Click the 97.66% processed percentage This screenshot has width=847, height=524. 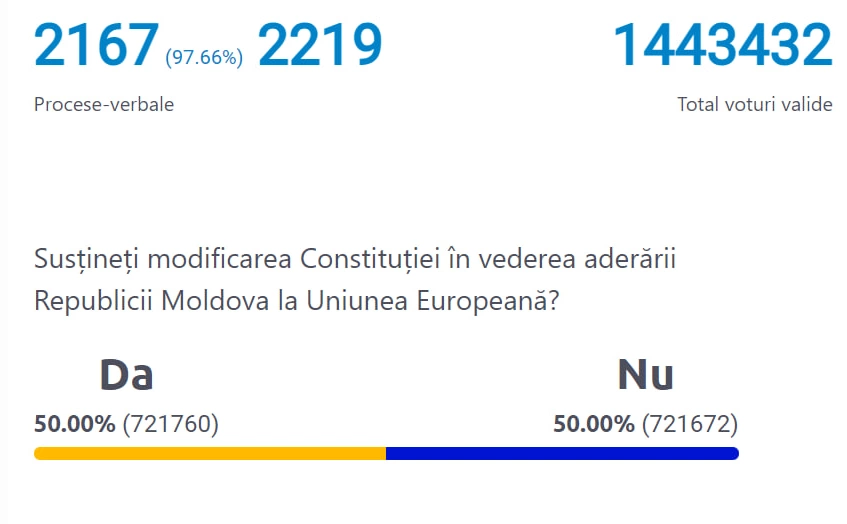point(204,58)
